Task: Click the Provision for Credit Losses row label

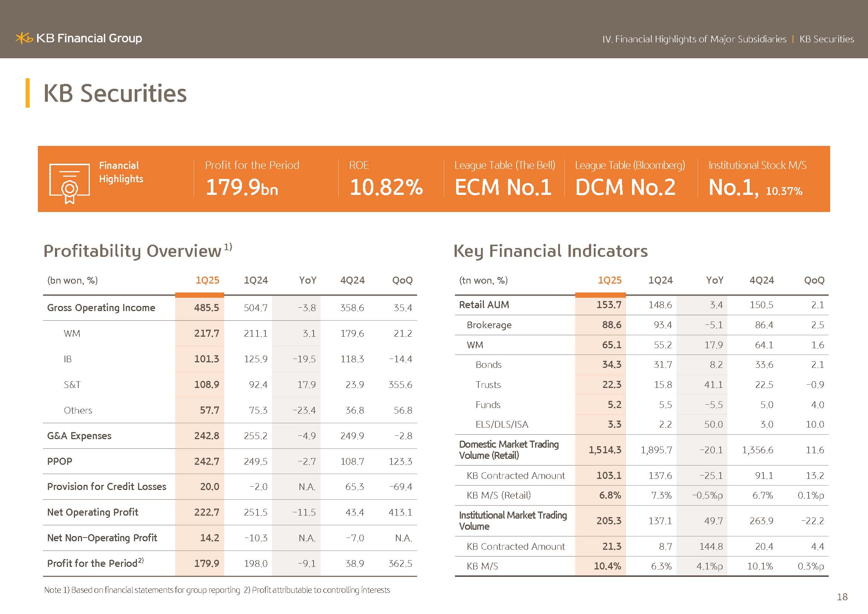Action: pyautogui.click(x=107, y=487)
